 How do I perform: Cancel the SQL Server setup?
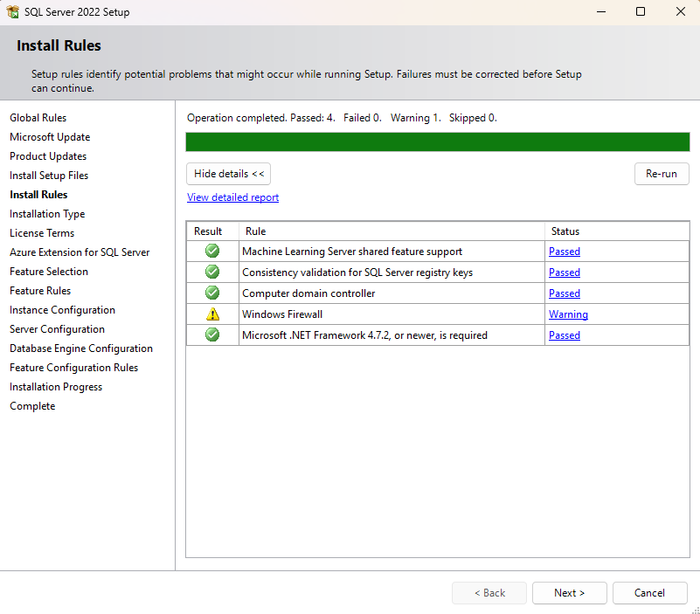click(649, 593)
